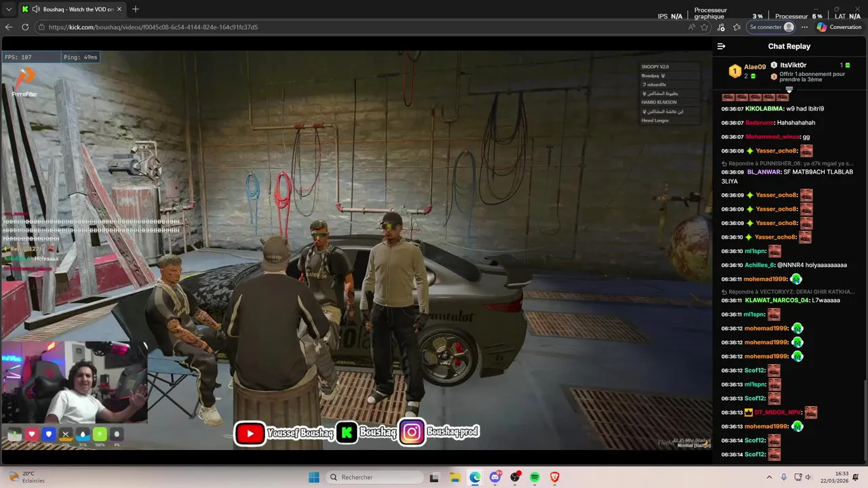Screen dimensions: 868x488
Task: Open Discord from the taskbar
Action: point(495,477)
